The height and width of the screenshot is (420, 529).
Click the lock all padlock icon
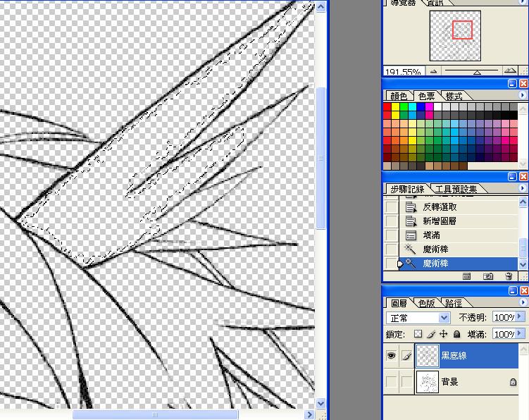(x=456, y=334)
